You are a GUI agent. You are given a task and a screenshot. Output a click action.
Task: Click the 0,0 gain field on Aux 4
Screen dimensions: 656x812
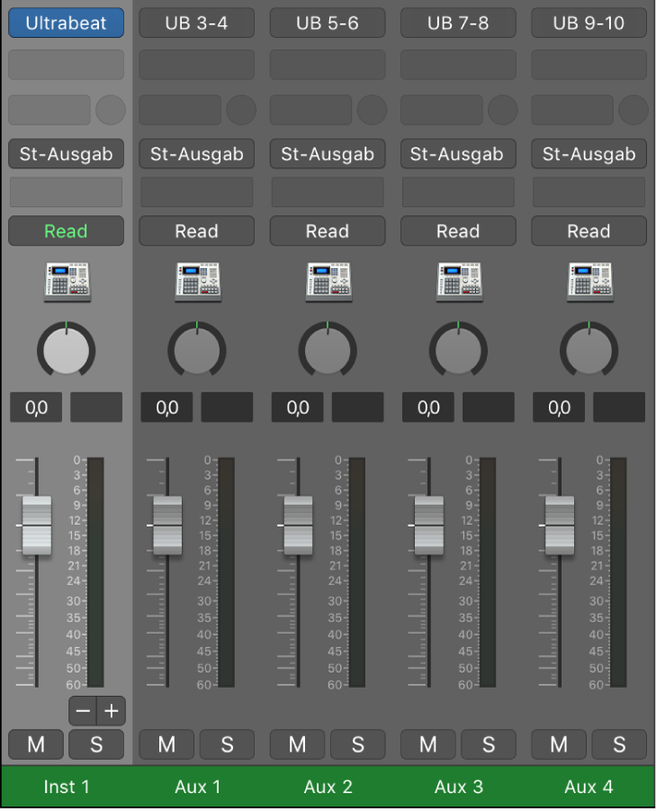[x=559, y=408]
